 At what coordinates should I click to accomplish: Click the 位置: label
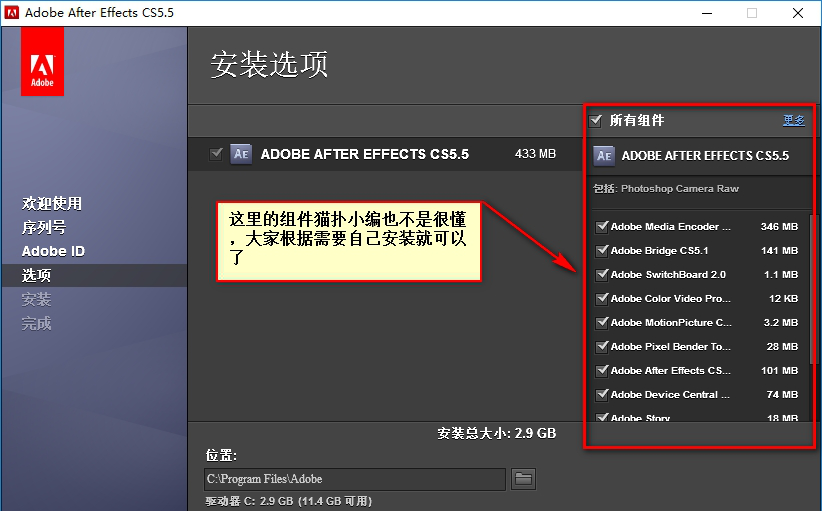221,455
